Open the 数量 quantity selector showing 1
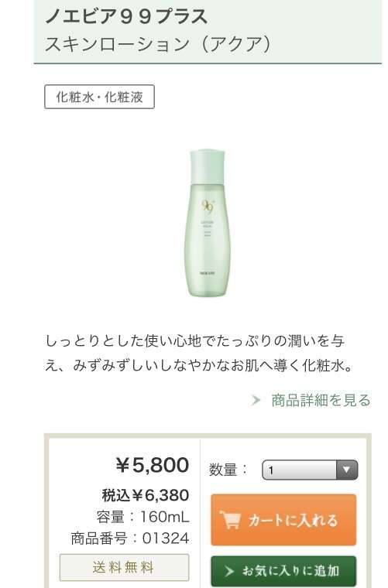 click(x=310, y=470)
